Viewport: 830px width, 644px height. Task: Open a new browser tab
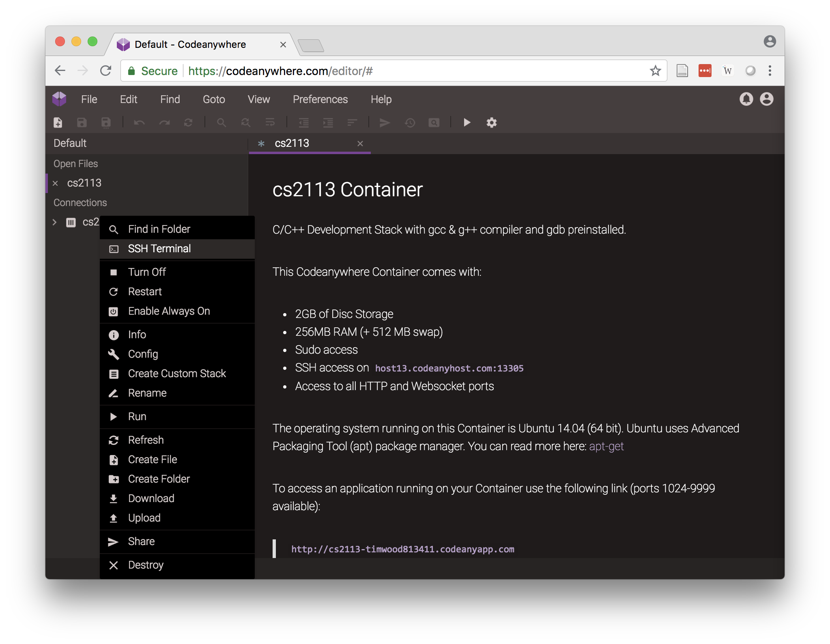(311, 45)
